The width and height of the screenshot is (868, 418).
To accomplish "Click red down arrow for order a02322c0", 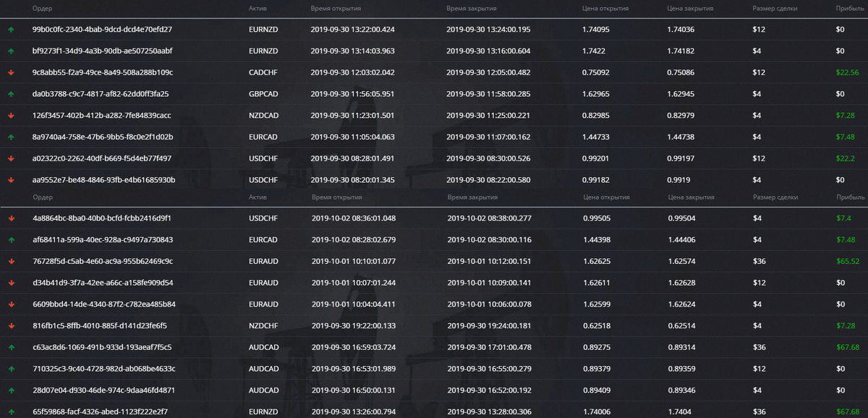I will (11, 158).
